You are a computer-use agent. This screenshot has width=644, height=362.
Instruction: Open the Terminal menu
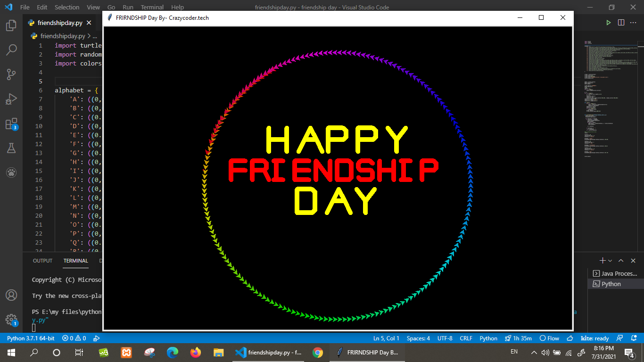152,7
